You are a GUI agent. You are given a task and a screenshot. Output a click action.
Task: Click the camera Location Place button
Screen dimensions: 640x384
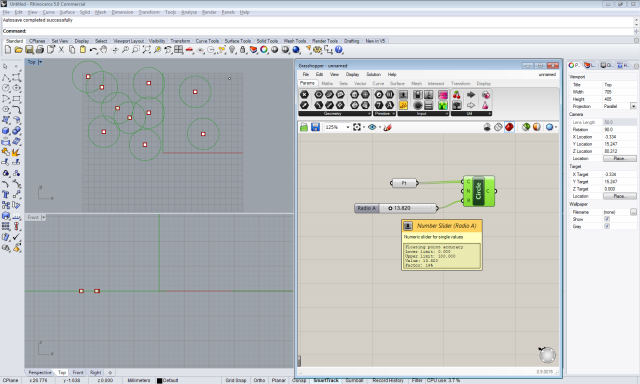coord(619,158)
